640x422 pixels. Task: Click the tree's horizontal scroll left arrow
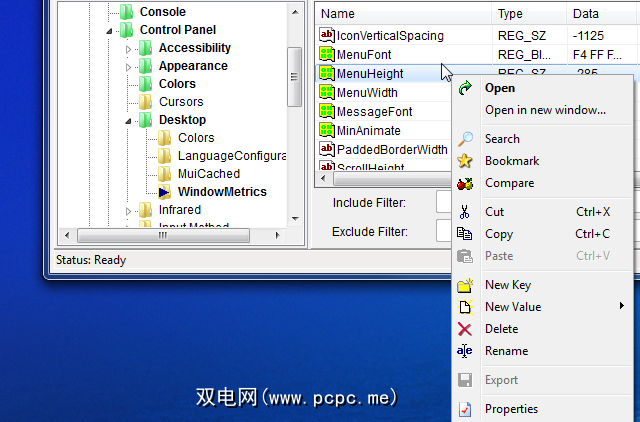coord(67,235)
